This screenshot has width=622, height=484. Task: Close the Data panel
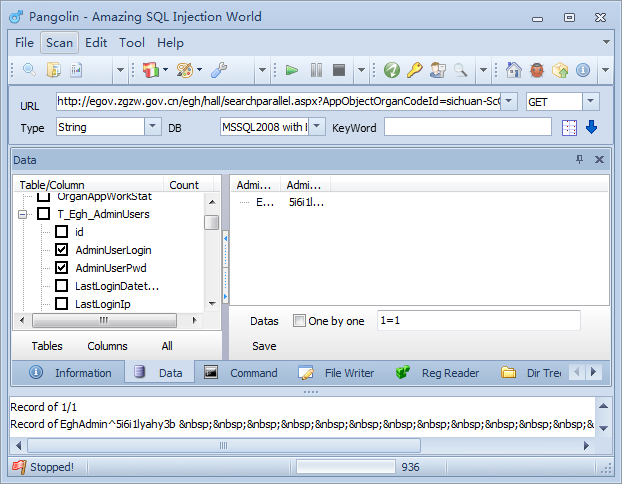[599, 159]
